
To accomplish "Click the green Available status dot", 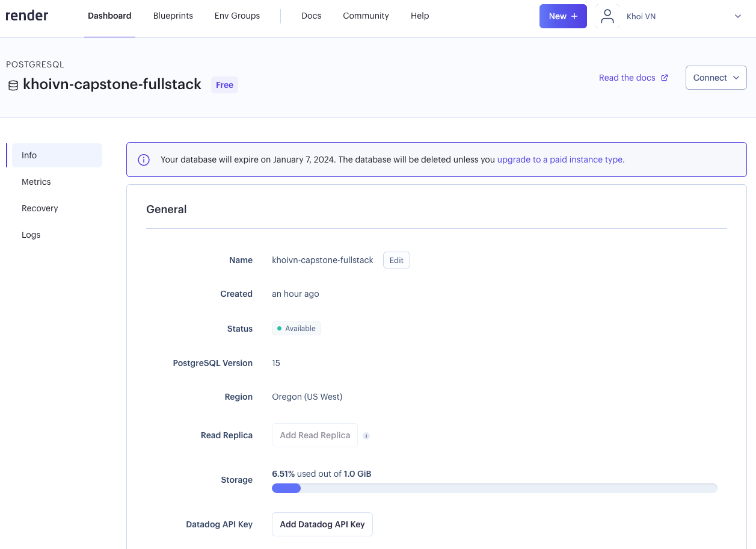I will [279, 329].
